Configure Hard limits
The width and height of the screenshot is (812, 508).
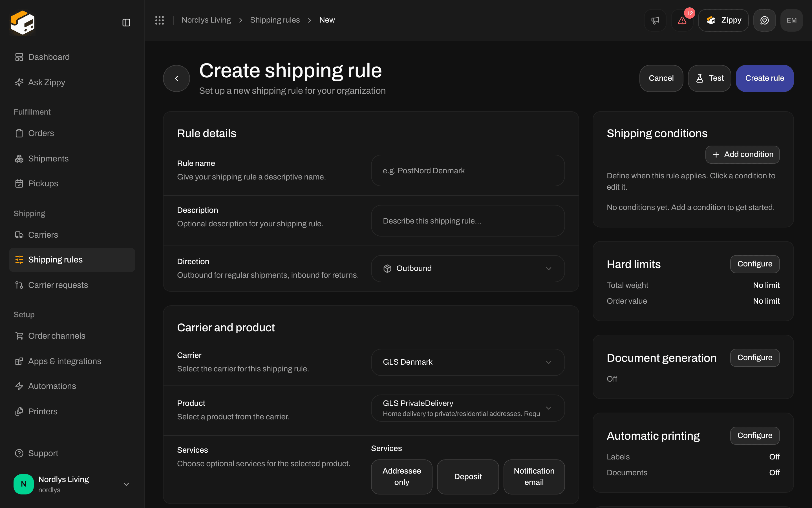pos(754,264)
